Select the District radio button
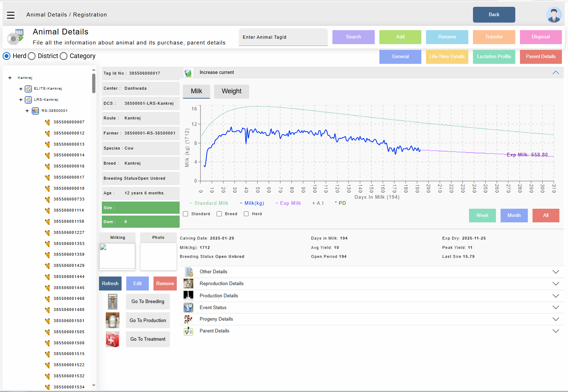 pos(32,56)
